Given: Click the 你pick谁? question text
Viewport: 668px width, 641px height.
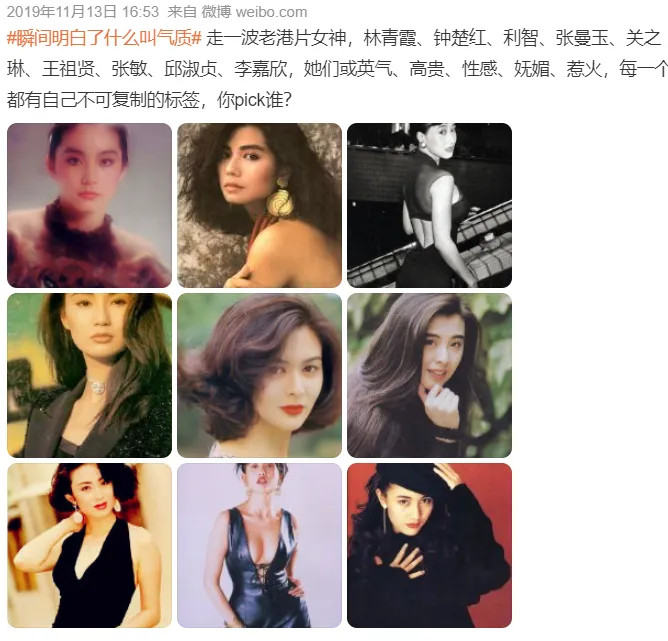Looking at the screenshot, I should coord(254,100).
